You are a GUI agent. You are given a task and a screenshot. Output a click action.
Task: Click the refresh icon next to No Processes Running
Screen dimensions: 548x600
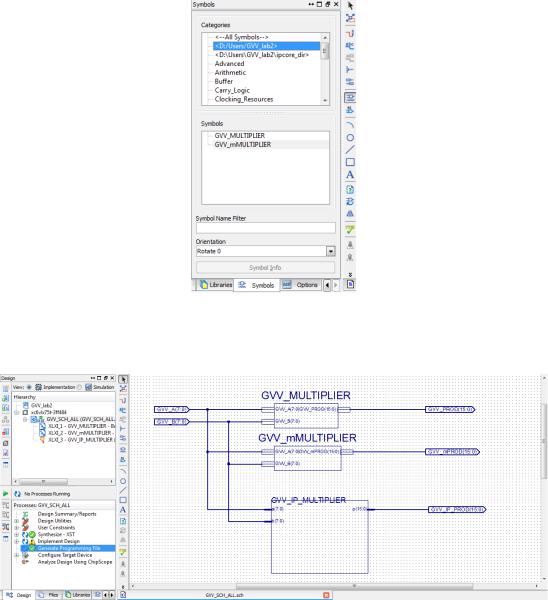17,494
